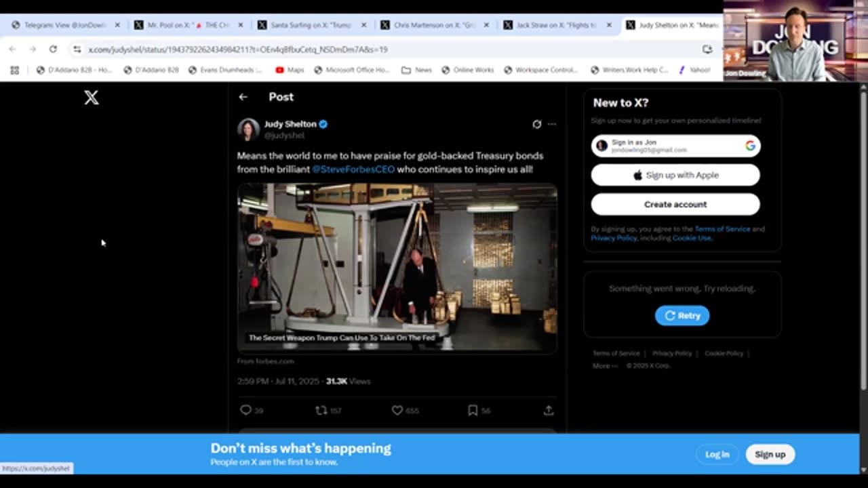The height and width of the screenshot is (488, 868).
Task: Click the Retry button
Action: (x=682, y=315)
